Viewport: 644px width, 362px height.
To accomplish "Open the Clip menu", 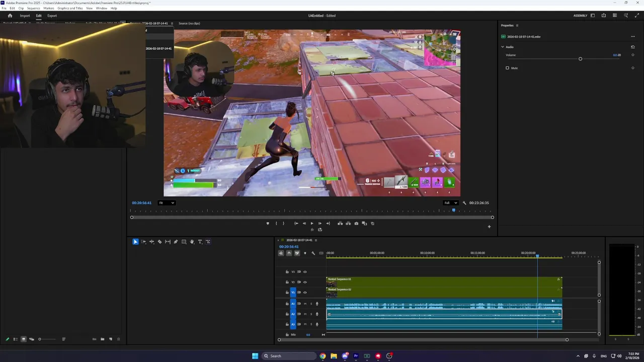I will pyautogui.click(x=21, y=9).
